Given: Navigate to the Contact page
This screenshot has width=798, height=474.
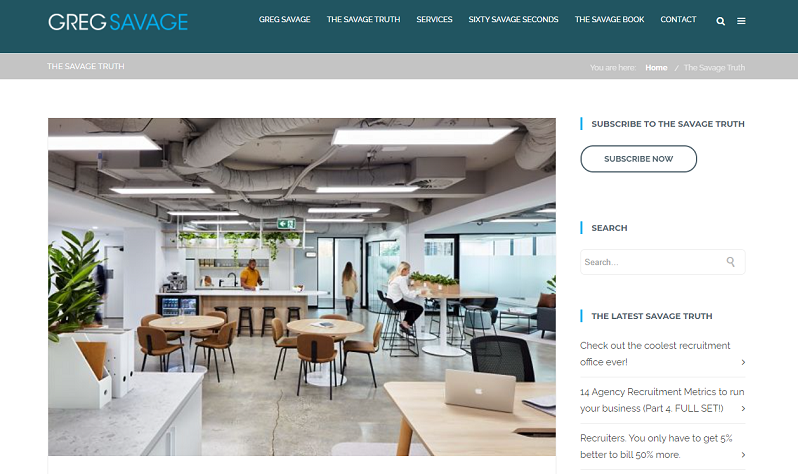Looking at the screenshot, I should coord(678,19).
